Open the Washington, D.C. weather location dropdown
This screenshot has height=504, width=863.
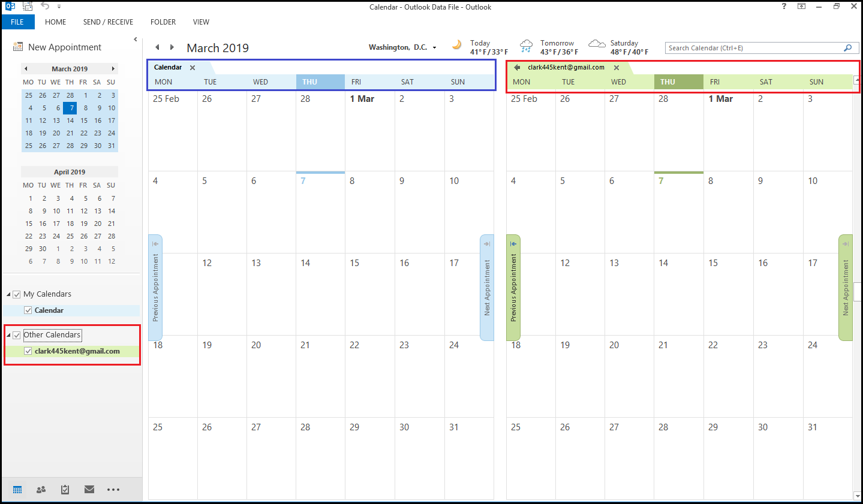[435, 48]
